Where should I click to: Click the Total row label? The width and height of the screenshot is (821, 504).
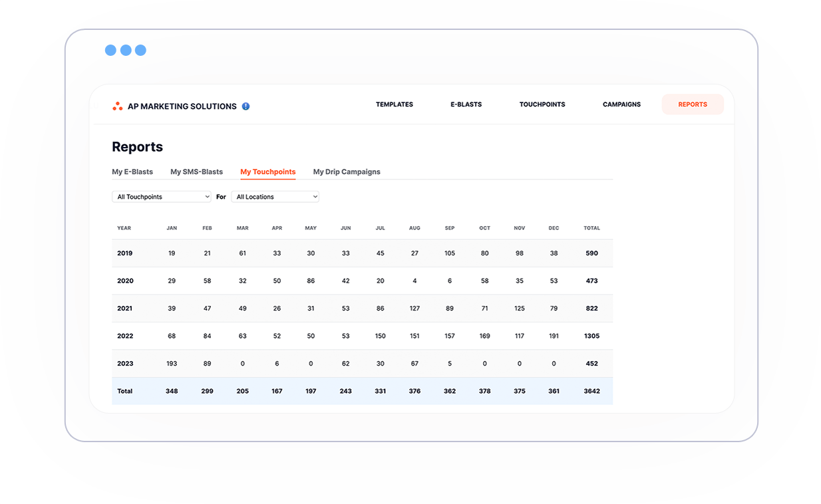click(125, 392)
